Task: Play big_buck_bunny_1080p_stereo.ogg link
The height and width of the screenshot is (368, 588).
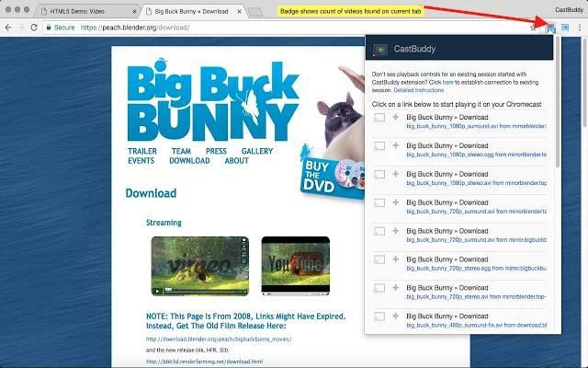Action: (x=476, y=155)
